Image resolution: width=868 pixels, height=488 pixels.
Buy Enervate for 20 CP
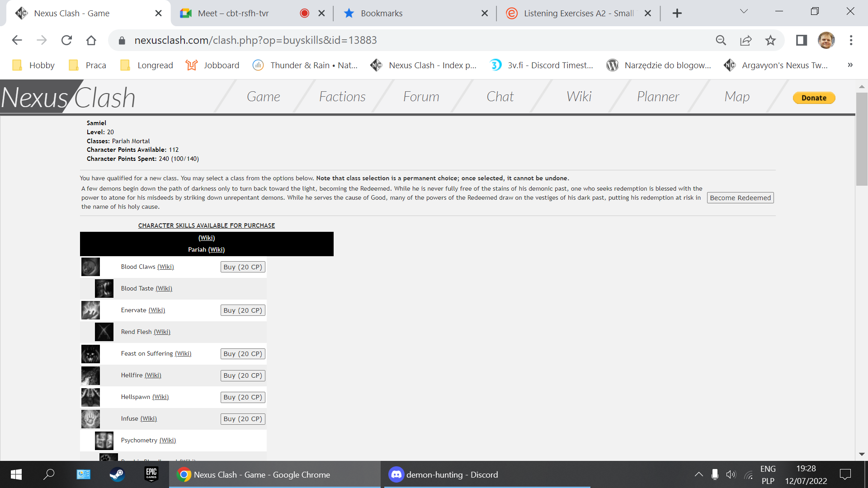click(x=243, y=310)
